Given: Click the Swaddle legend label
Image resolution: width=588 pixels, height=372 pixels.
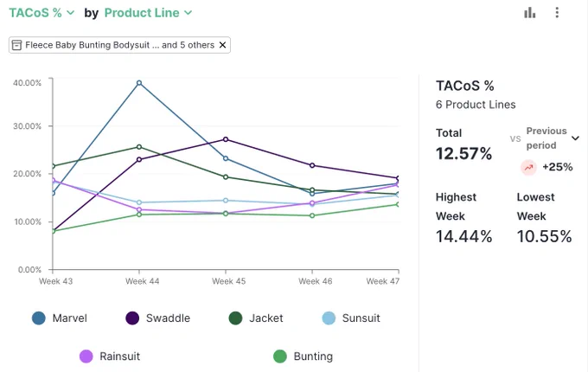Looking at the screenshot, I should [168, 318].
